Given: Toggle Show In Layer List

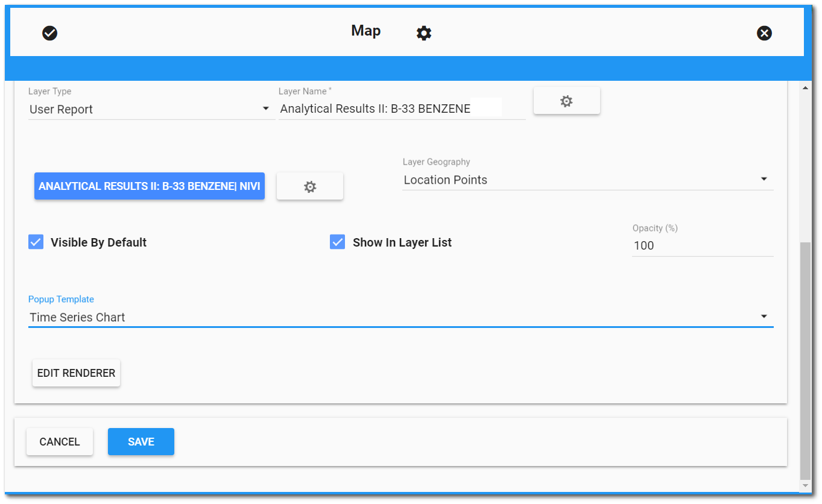Looking at the screenshot, I should pos(337,242).
